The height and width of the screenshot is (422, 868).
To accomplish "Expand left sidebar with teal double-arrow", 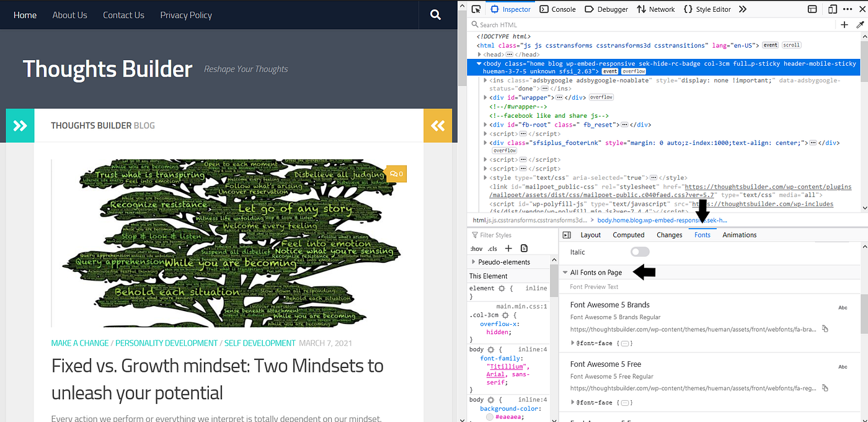I will 20,126.
